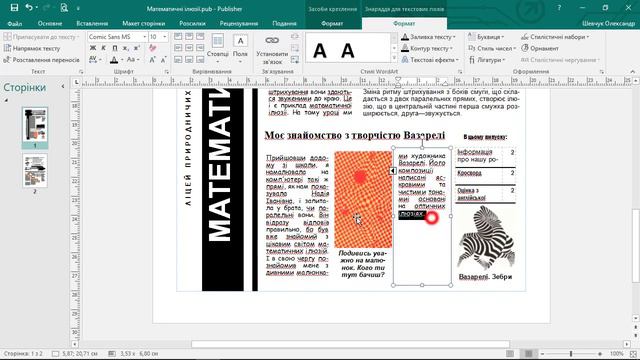
Task: Switch to the Подання tab
Action: point(284,23)
